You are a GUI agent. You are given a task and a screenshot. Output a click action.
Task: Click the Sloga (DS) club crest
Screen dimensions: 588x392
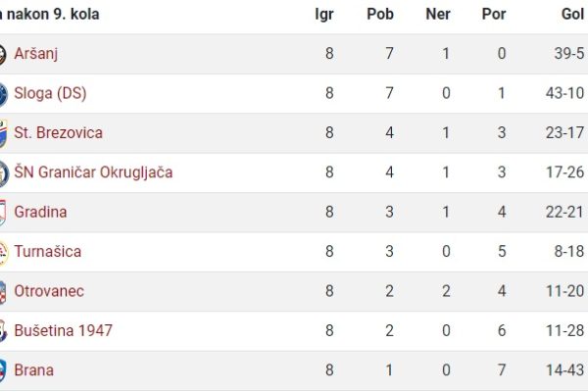pyautogui.click(x=3, y=94)
